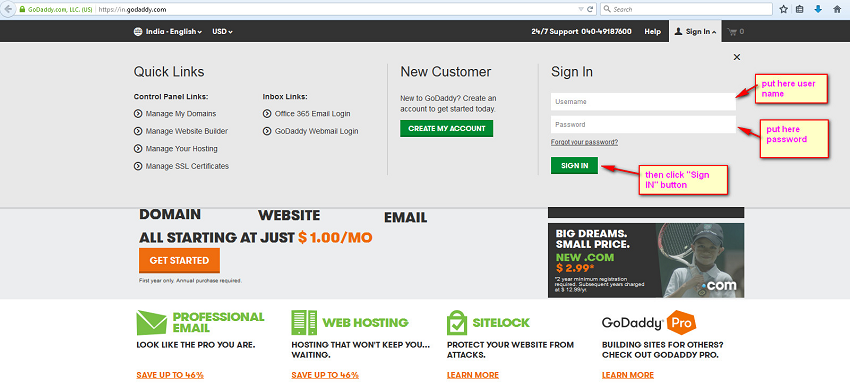Click arrow icon beside Manage SSL Certificates

point(138,166)
